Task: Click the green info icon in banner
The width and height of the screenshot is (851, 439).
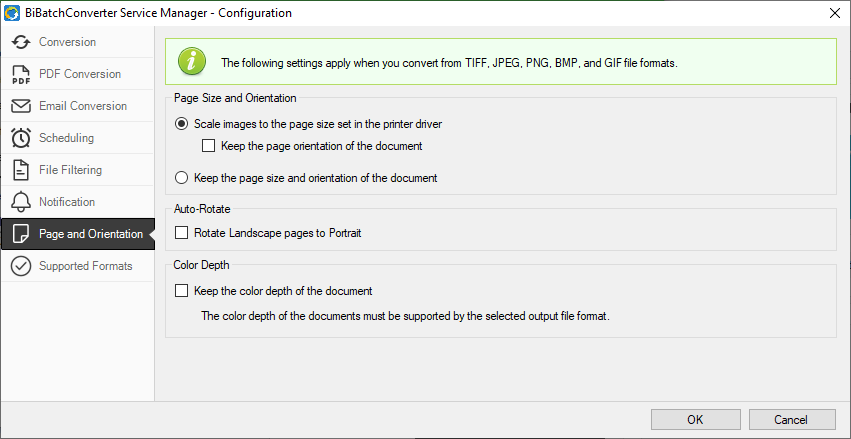Action: (x=192, y=61)
